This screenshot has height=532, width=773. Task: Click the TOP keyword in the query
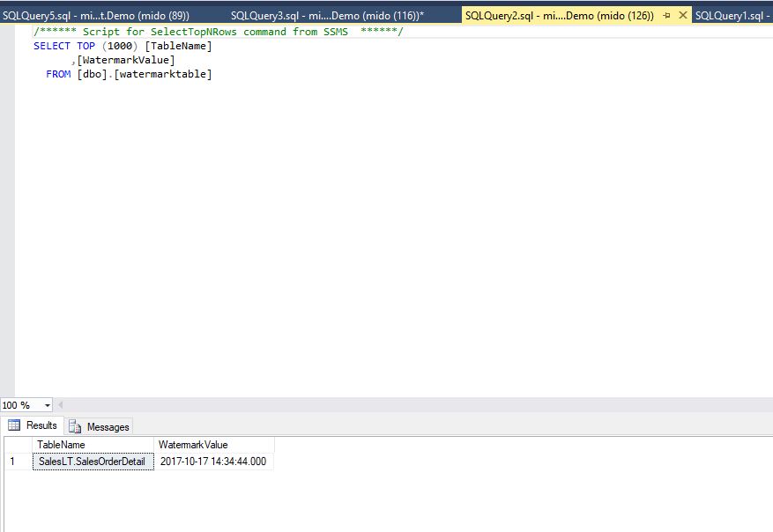85,46
